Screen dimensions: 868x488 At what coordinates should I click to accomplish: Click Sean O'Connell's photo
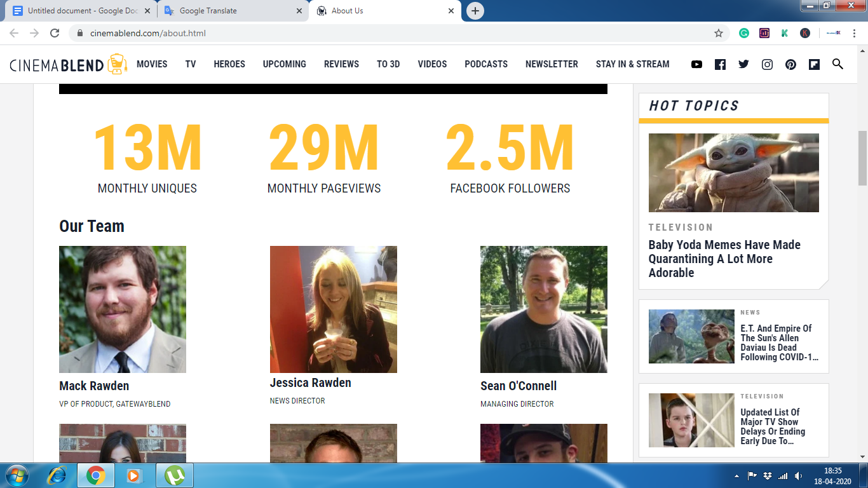point(544,309)
